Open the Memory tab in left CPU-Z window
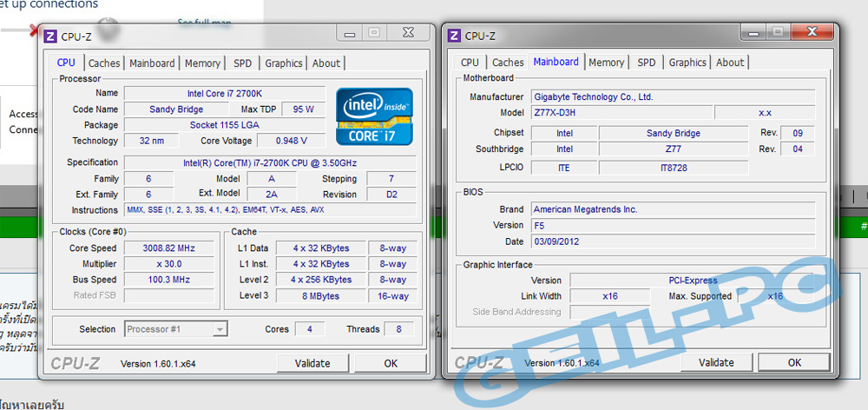The width and height of the screenshot is (868, 410). (202, 63)
